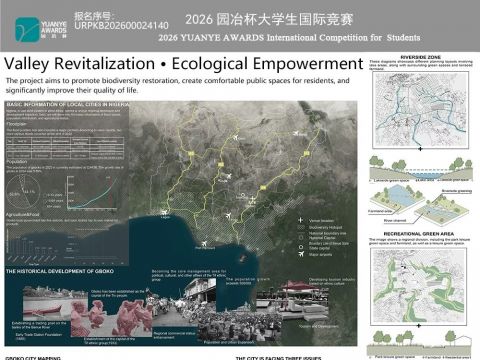Click the 'River channel' diagram label

coord(395,221)
